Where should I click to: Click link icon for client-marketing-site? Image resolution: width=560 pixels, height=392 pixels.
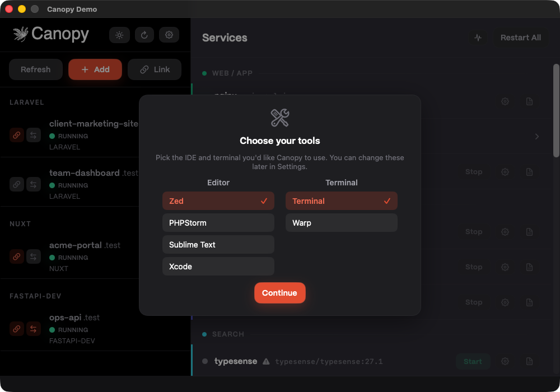(17, 136)
